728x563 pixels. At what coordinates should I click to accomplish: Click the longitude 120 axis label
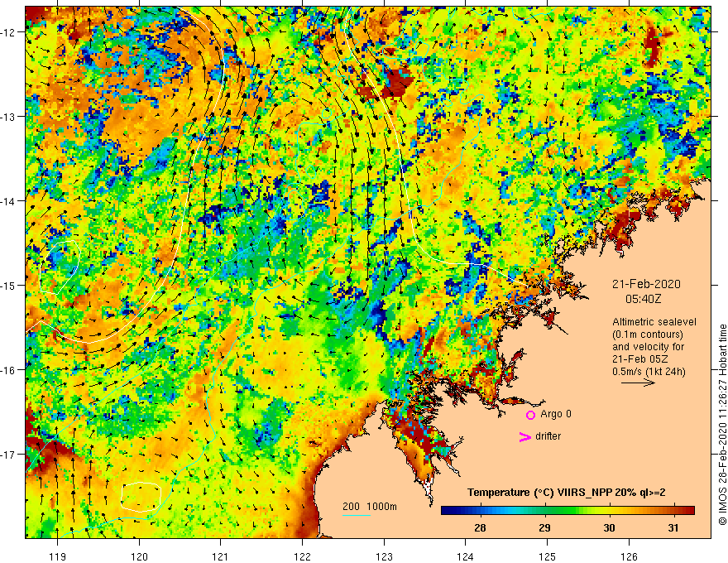coord(139,556)
